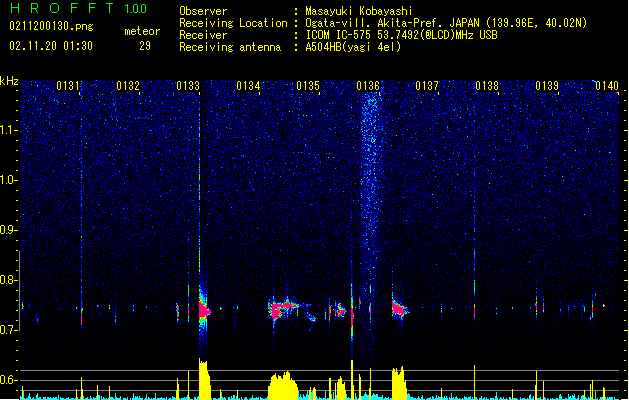Click the meteor count value 29
This screenshot has height=400, width=629.
145,46
